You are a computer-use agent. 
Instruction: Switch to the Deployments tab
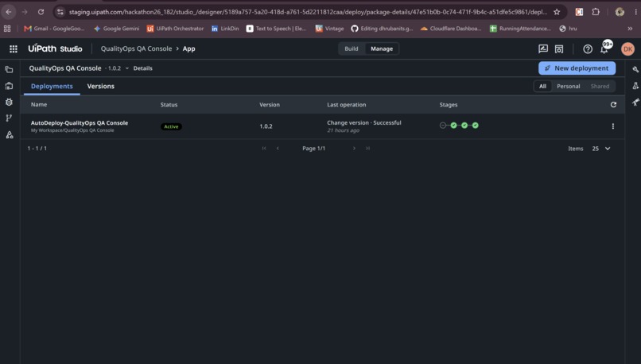coord(52,86)
